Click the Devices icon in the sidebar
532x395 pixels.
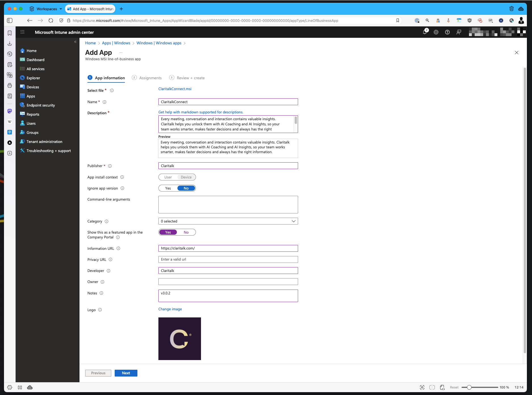[22, 87]
